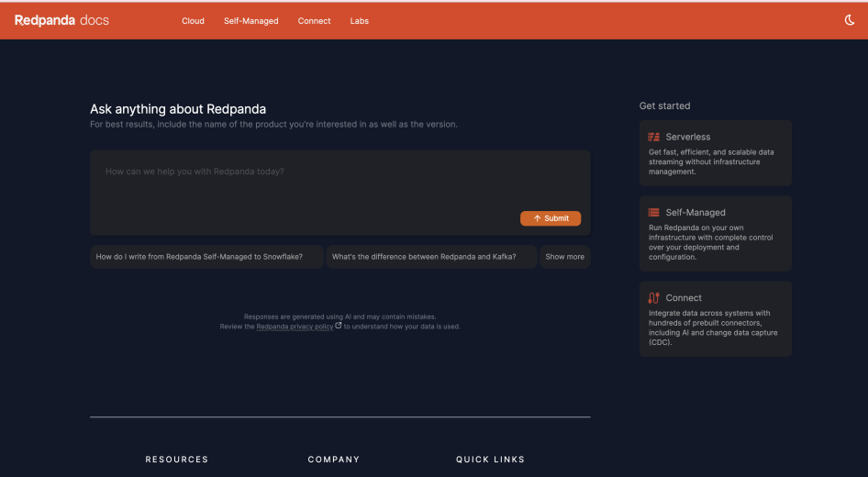Viewport: 868px width, 477px height.
Task: Open the Connect card title
Action: pos(684,298)
